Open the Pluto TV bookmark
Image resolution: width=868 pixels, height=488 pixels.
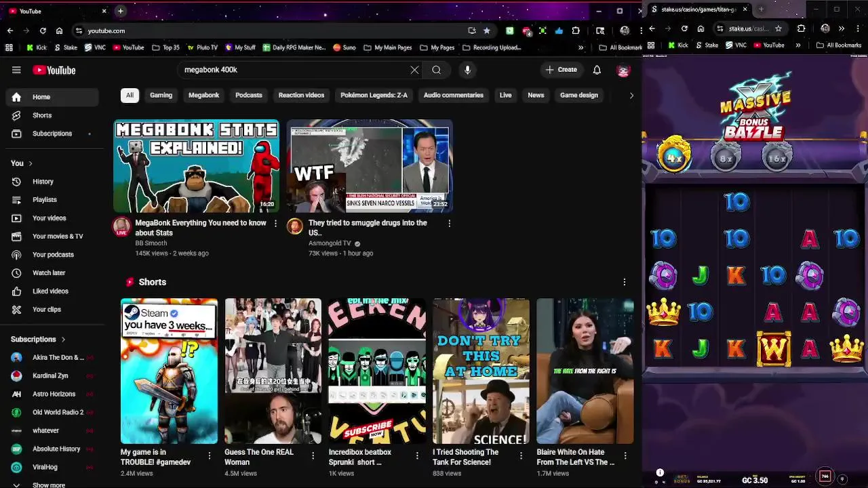[202, 47]
